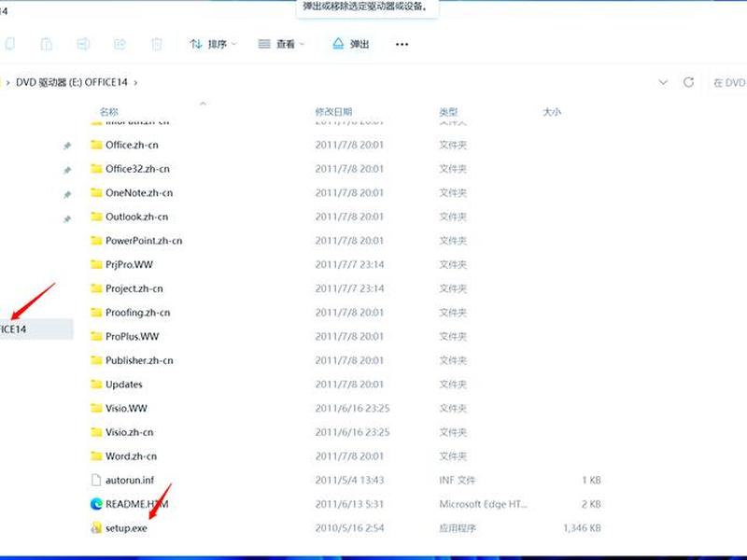This screenshot has width=747, height=560.
Task: Select the setup.exe file name
Action: (126, 528)
